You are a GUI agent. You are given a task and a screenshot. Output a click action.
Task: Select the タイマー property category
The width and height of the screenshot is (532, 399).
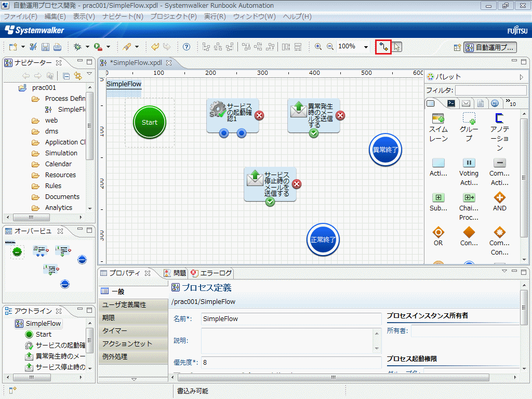tap(134, 331)
